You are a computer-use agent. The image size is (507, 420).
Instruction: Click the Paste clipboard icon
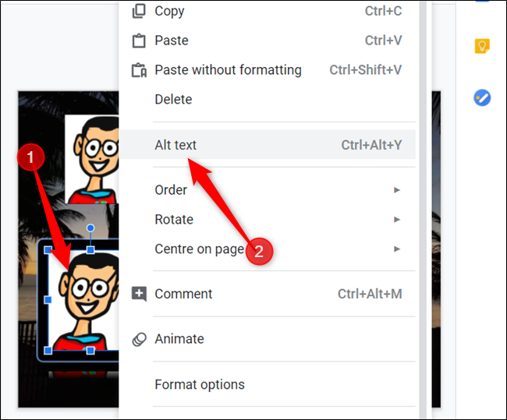click(139, 41)
